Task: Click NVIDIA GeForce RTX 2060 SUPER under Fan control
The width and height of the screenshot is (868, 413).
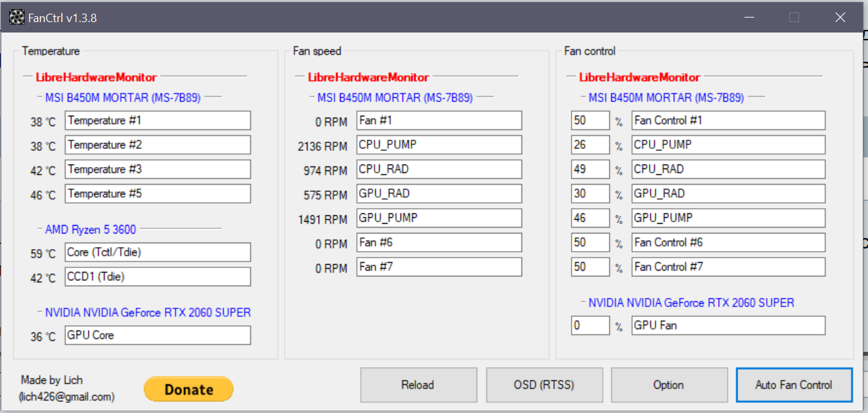Action: pyautogui.click(x=691, y=303)
